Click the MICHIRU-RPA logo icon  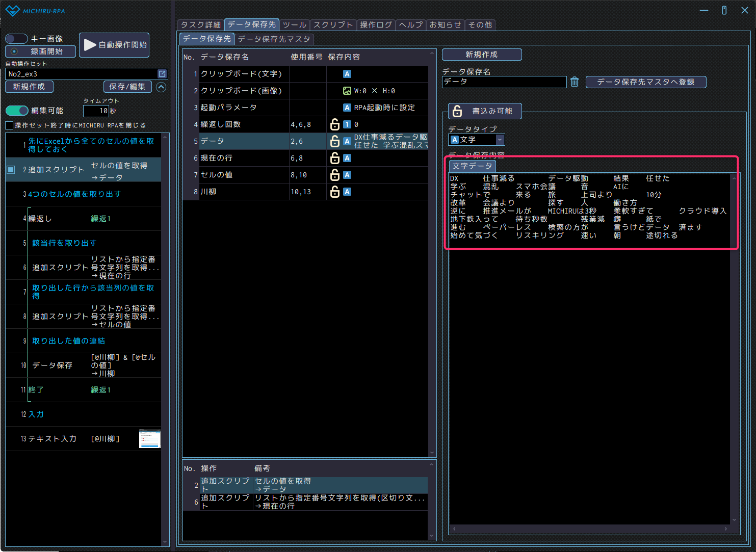pos(12,11)
